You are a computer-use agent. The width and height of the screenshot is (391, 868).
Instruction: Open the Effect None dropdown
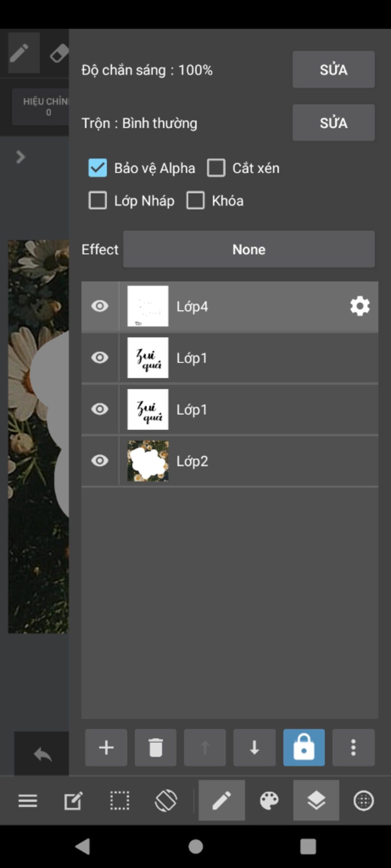249,249
